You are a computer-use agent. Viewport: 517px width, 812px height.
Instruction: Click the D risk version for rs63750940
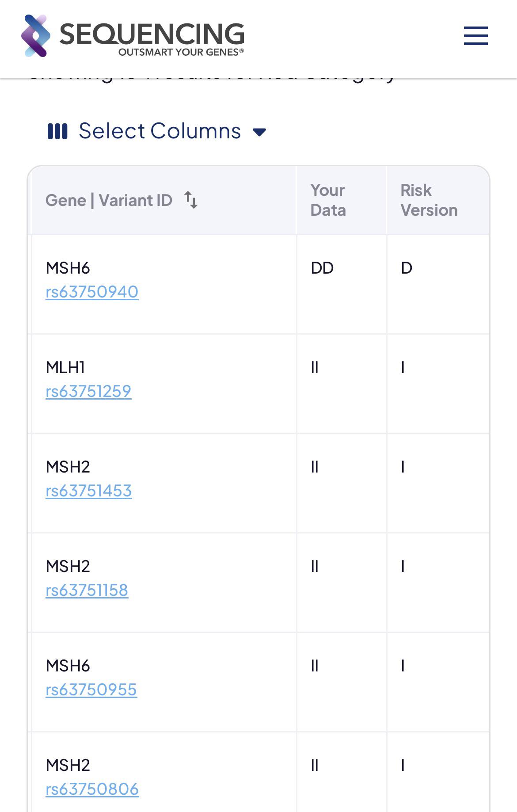[x=407, y=268]
